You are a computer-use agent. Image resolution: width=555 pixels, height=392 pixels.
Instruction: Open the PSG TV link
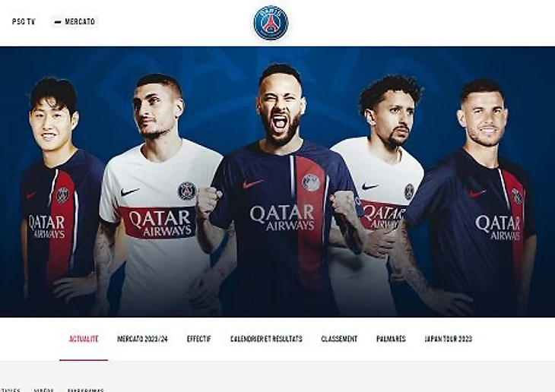[x=24, y=21]
